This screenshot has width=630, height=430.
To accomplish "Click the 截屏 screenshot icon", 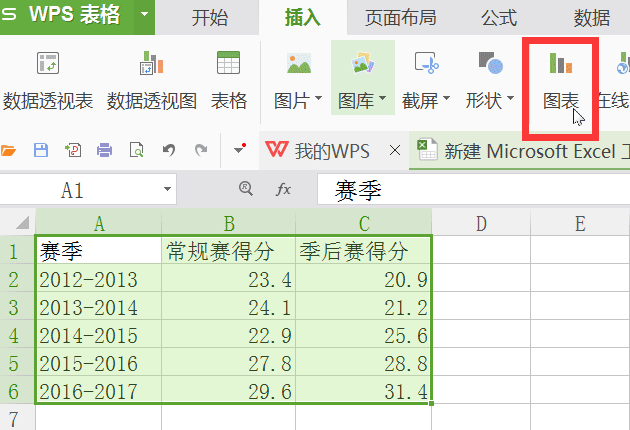I will 426,63.
